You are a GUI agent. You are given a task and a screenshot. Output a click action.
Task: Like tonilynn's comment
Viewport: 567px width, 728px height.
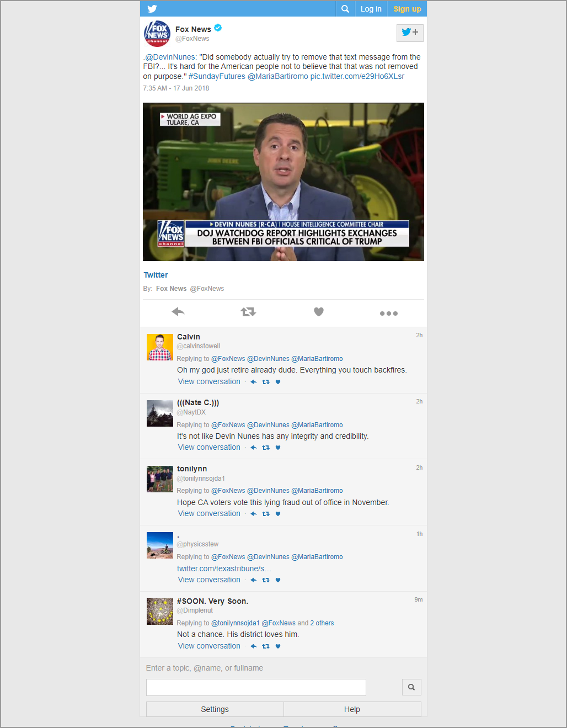[278, 514]
